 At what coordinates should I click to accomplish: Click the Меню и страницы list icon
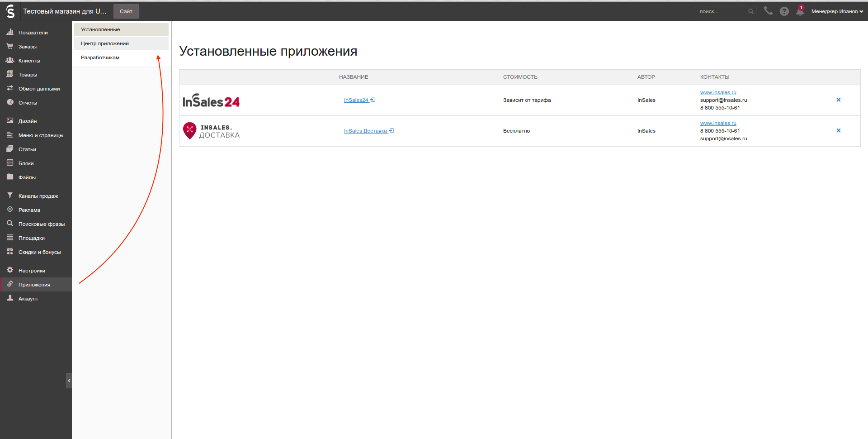point(10,135)
